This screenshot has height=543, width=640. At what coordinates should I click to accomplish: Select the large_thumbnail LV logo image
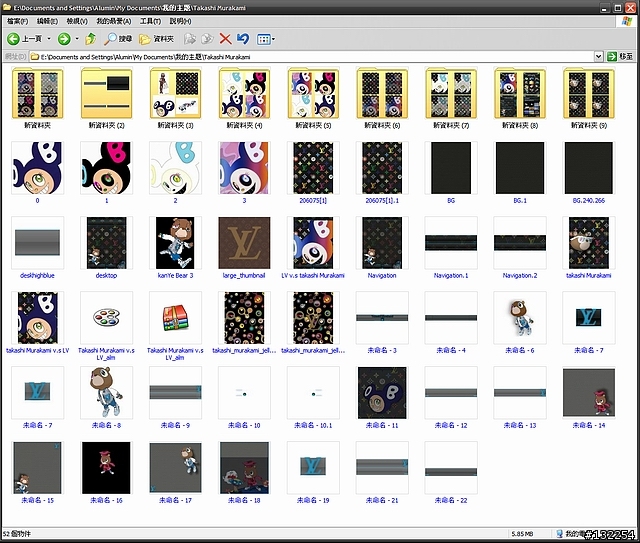[x=244, y=243]
